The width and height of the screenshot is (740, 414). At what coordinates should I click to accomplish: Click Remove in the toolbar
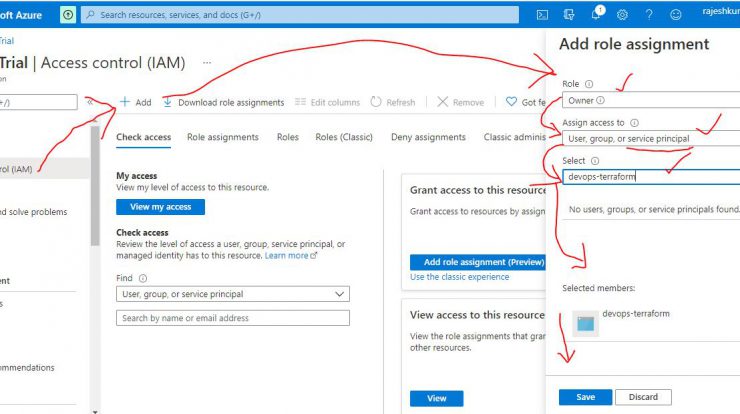tap(461, 102)
